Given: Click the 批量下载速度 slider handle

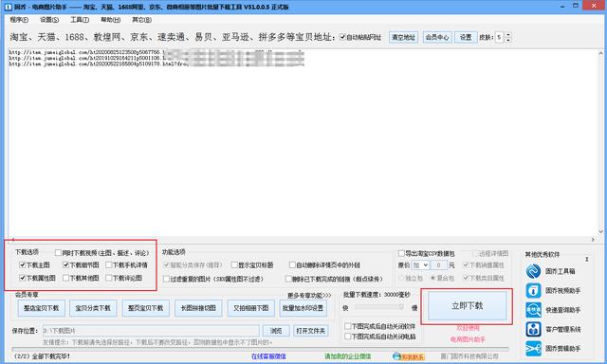Looking at the screenshot, I should [401, 307].
